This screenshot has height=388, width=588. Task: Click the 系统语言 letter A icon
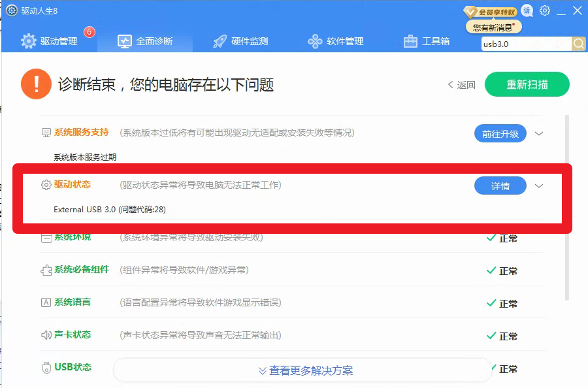46,302
